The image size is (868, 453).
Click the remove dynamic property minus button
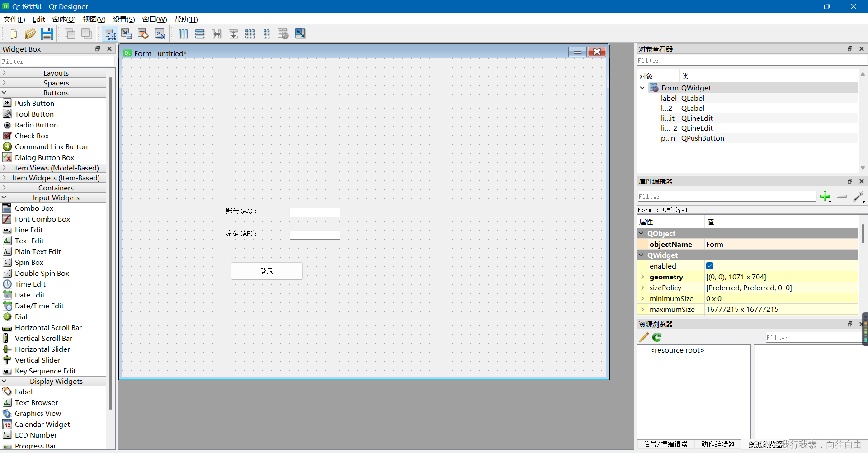(x=842, y=197)
